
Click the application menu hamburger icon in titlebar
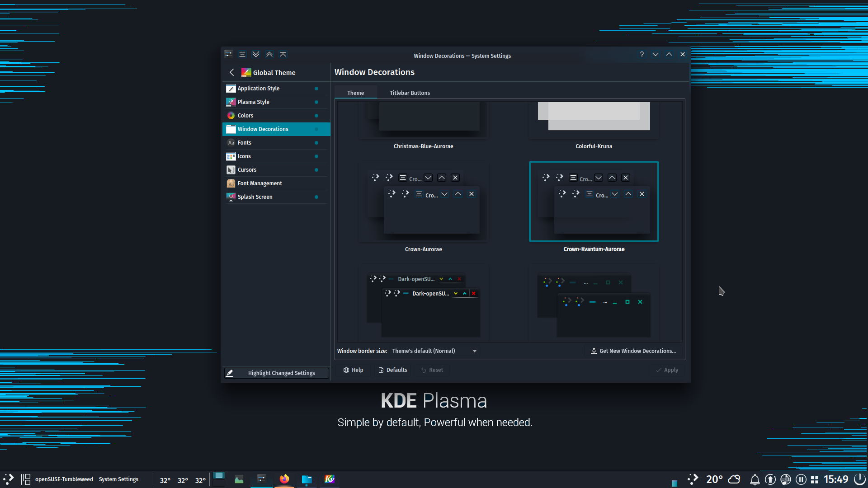click(242, 54)
